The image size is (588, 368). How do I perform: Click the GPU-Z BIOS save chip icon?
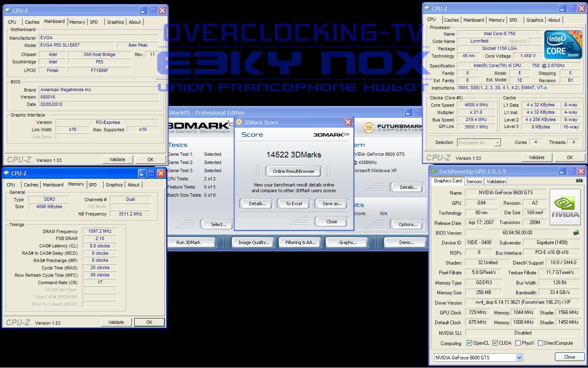tap(576, 233)
